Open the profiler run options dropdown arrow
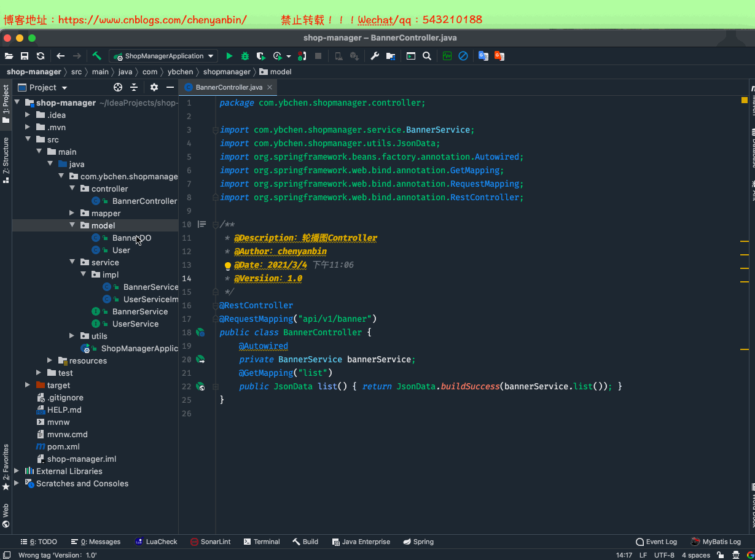 coord(289,56)
